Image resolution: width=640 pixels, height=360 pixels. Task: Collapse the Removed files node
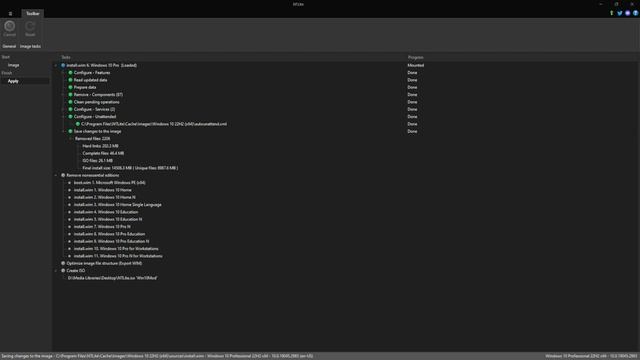click(71, 139)
